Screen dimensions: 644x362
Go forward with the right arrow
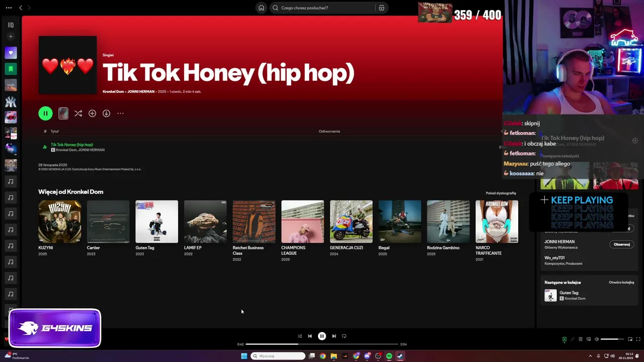click(29, 8)
